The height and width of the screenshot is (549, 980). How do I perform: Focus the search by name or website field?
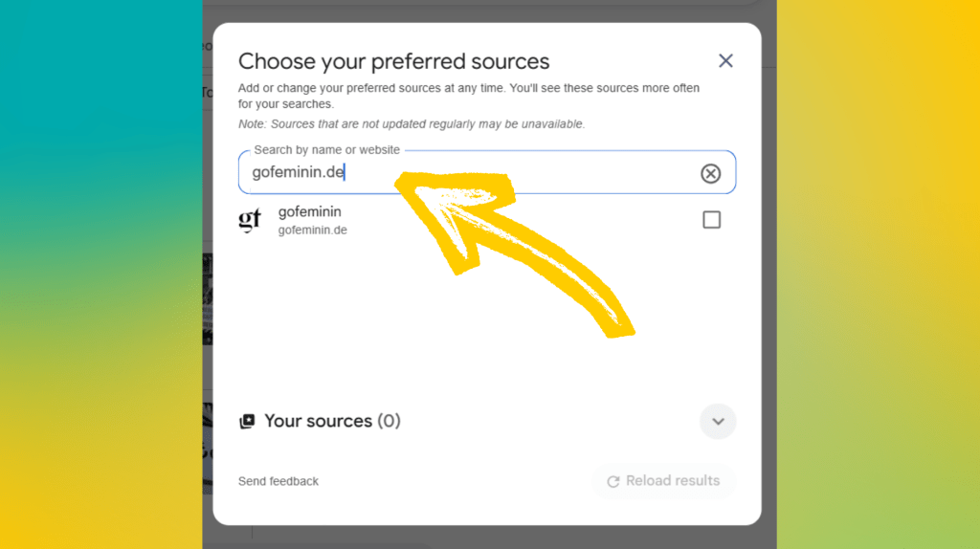(487, 172)
